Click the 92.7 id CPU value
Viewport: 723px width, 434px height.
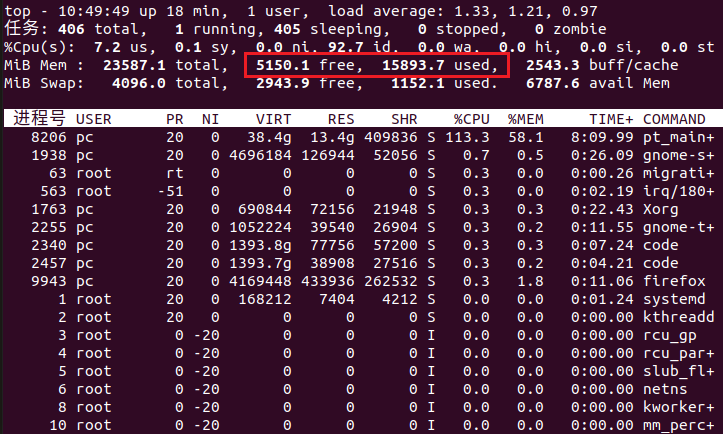345,47
